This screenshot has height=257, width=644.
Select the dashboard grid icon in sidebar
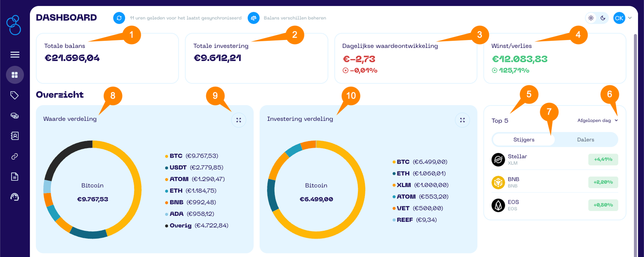tap(15, 75)
